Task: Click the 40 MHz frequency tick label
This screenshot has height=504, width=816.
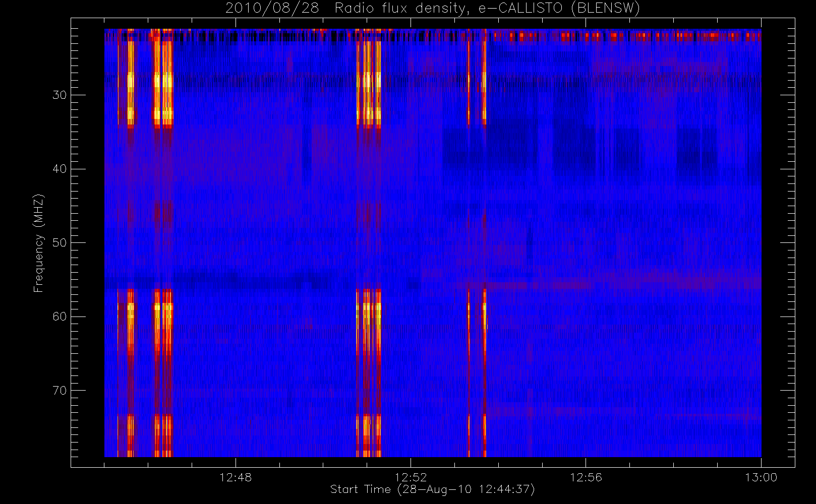Action: 60,169
